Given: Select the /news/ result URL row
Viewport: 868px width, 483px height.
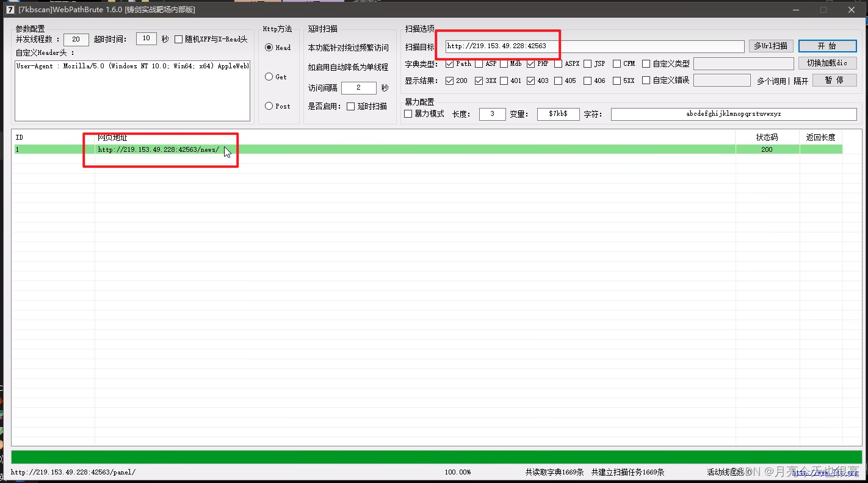Looking at the screenshot, I should (x=429, y=149).
